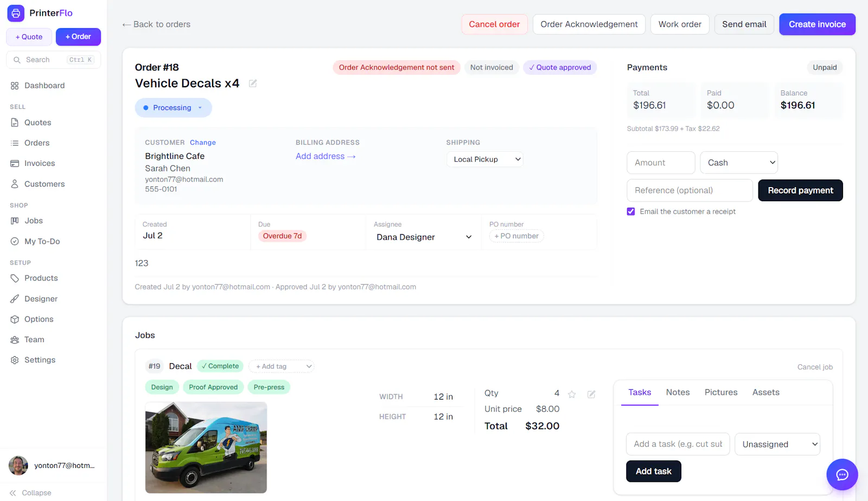868x501 pixels.
Task: Click the Create invoice button
Action: click(817, 24)
